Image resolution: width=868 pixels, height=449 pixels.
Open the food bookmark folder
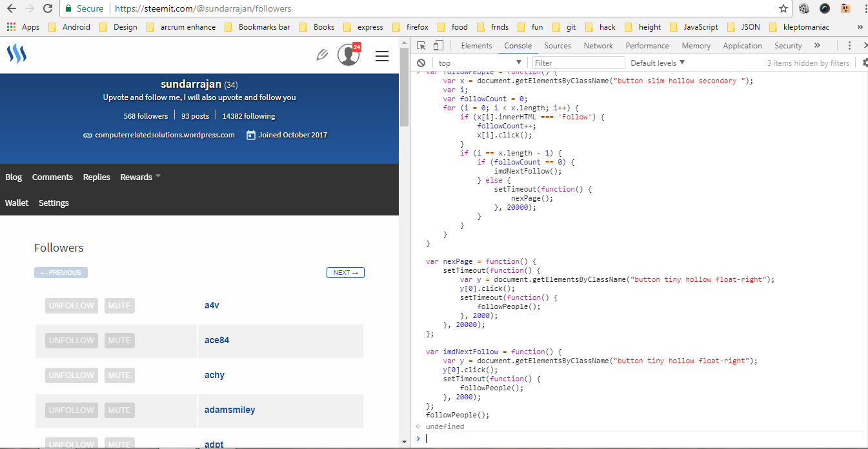point(452,27)
